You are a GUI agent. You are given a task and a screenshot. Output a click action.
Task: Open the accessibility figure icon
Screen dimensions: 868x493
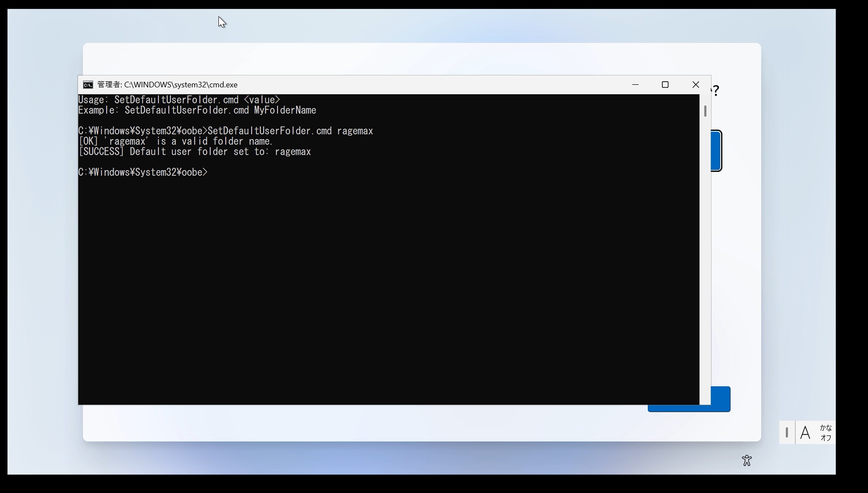747,461
